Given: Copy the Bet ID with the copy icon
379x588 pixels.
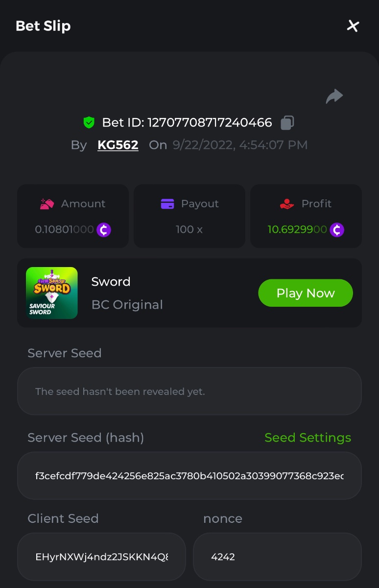Looking at the screenshot, I should point(287,122).
